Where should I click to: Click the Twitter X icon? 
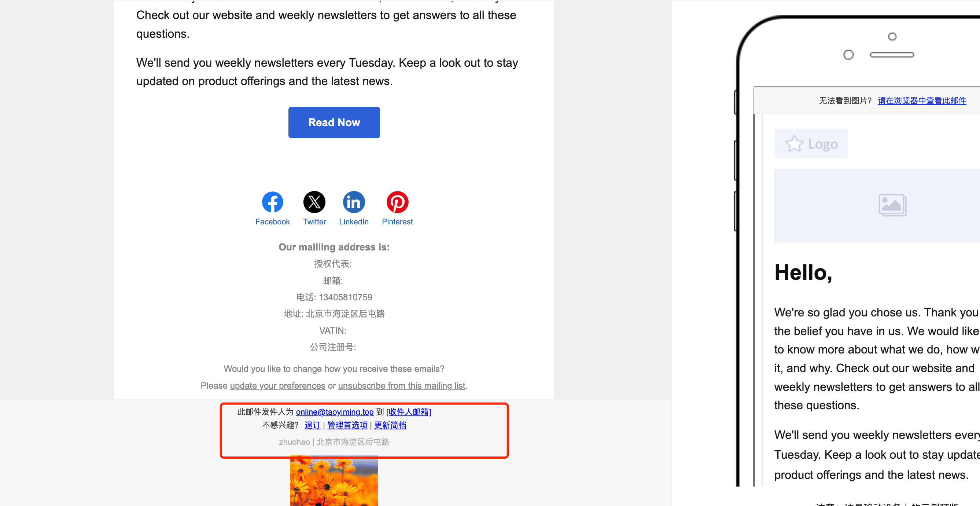click(x=314, y=202)
